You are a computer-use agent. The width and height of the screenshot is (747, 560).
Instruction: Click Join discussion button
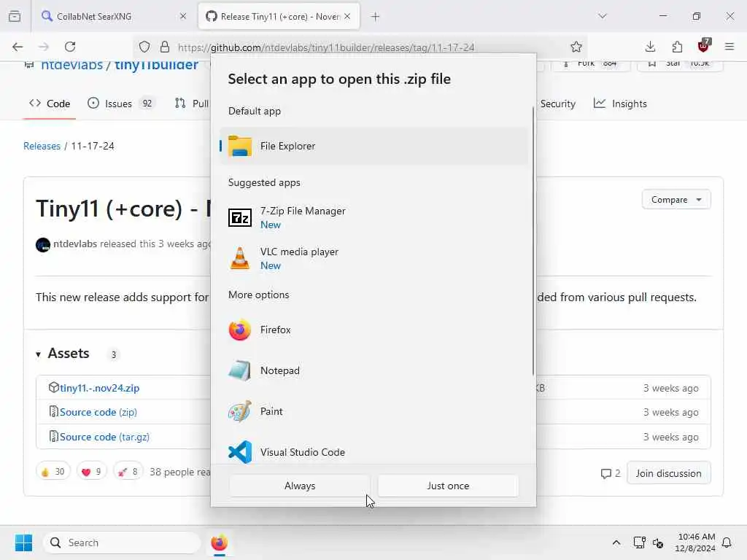click(668, 473)
